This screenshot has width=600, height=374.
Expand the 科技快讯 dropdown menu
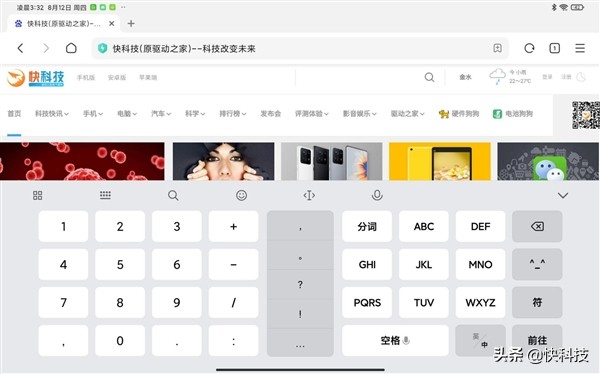click(x=52, y=114)
